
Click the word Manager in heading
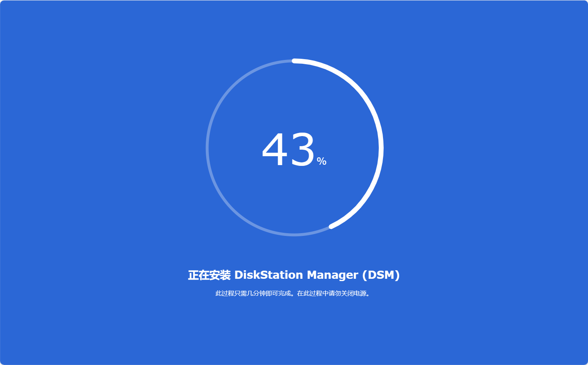332,275
